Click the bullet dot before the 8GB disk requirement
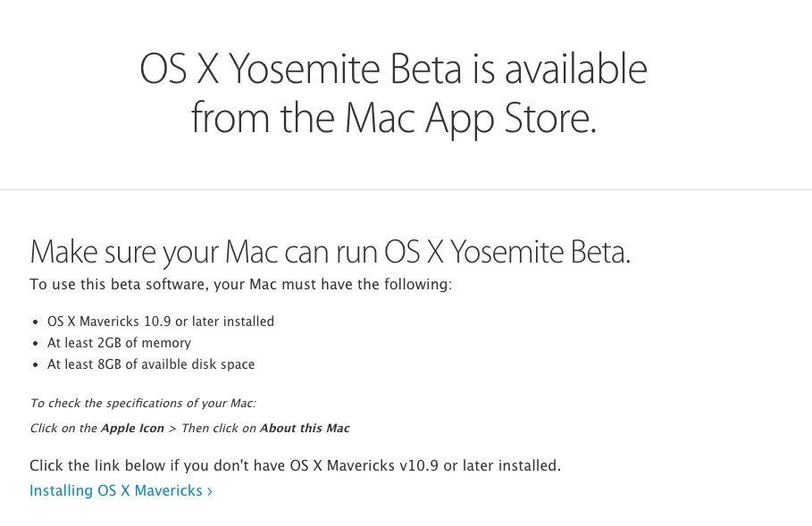Image resolution: width=812 pixels, height=526 pixels. coord(35,365)
